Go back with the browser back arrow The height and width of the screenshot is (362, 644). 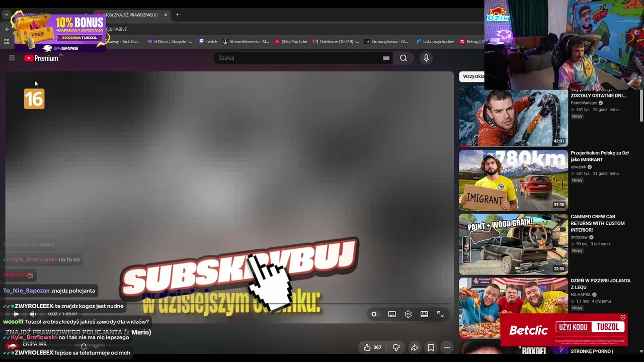[x=7, y=29]
